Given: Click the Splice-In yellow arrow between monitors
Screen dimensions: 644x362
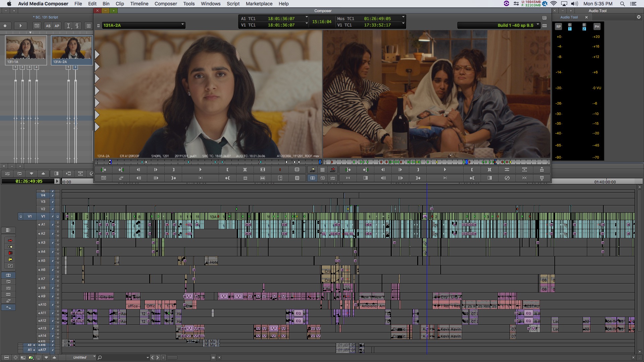Looking at the screenshot, I should point(313,170).
